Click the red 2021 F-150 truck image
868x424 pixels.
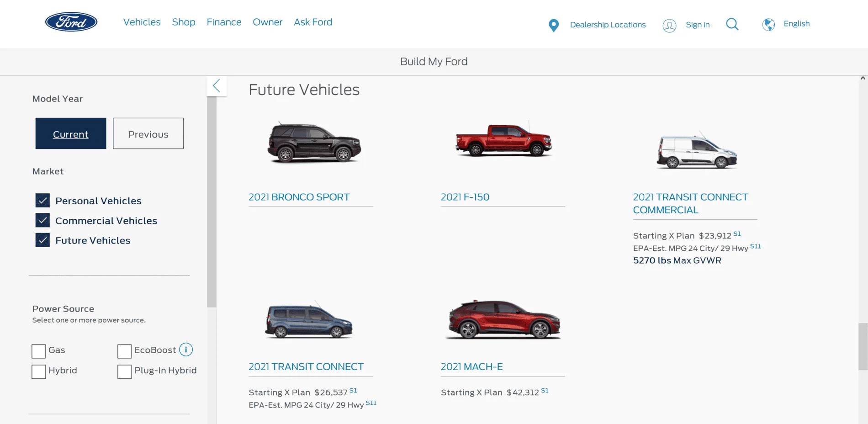pyautogui.click(x=504, y=139)
